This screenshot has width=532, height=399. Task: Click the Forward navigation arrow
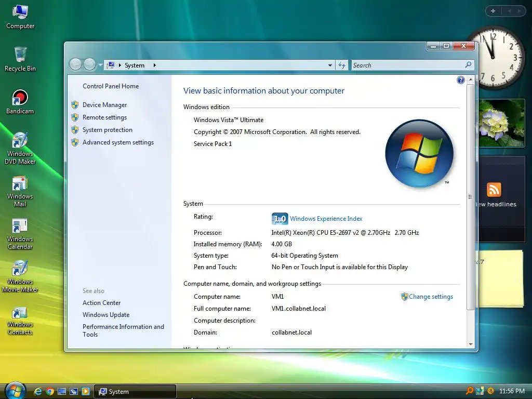[89, 64]
